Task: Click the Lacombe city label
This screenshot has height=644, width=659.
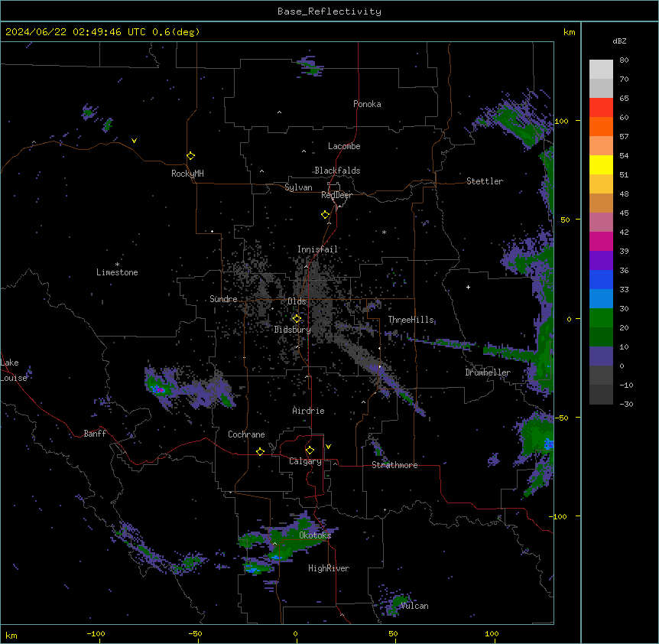Action: click(344, 146)
